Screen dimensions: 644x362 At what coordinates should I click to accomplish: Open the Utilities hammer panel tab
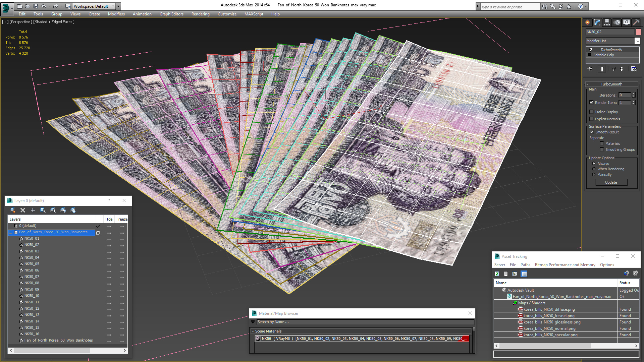[x=636, y=22]
